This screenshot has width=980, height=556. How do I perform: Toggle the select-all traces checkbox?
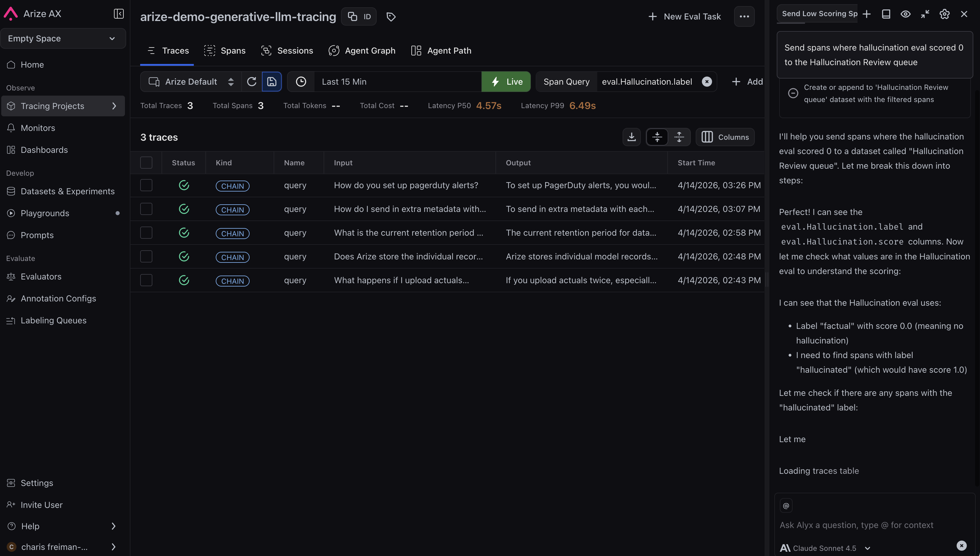(x=146, y=163)
